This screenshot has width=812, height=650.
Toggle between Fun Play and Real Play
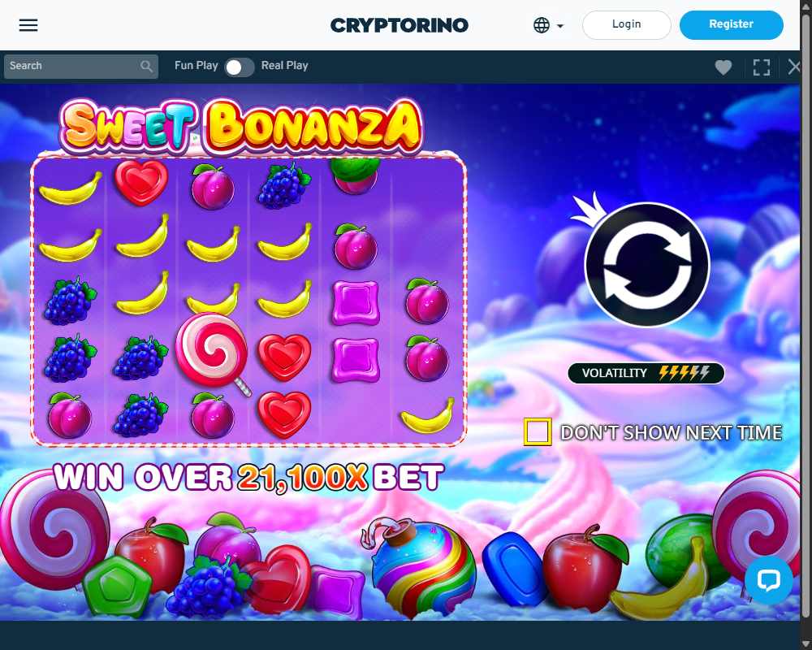tap(240, 67)
